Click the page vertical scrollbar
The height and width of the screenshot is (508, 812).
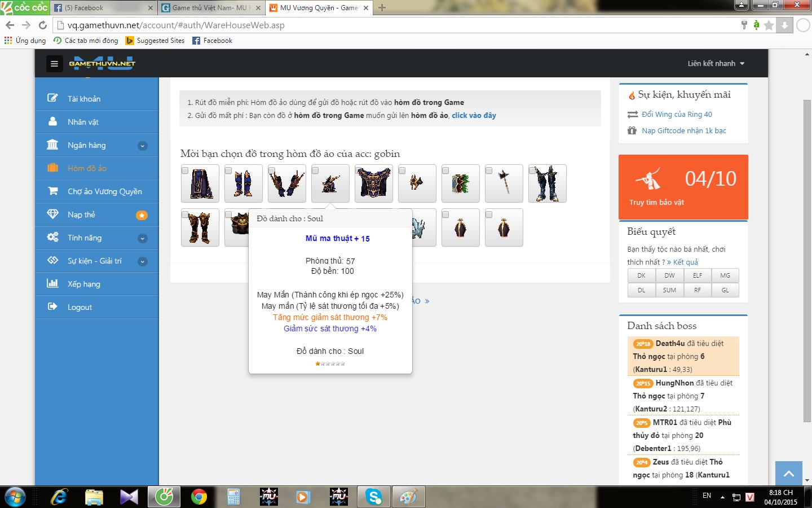click(807, 260)
